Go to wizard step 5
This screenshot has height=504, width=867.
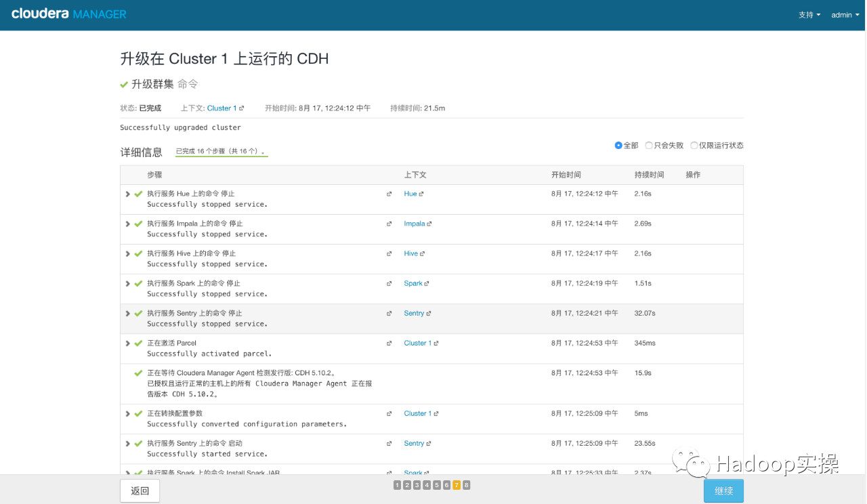(x=437, y=485)
